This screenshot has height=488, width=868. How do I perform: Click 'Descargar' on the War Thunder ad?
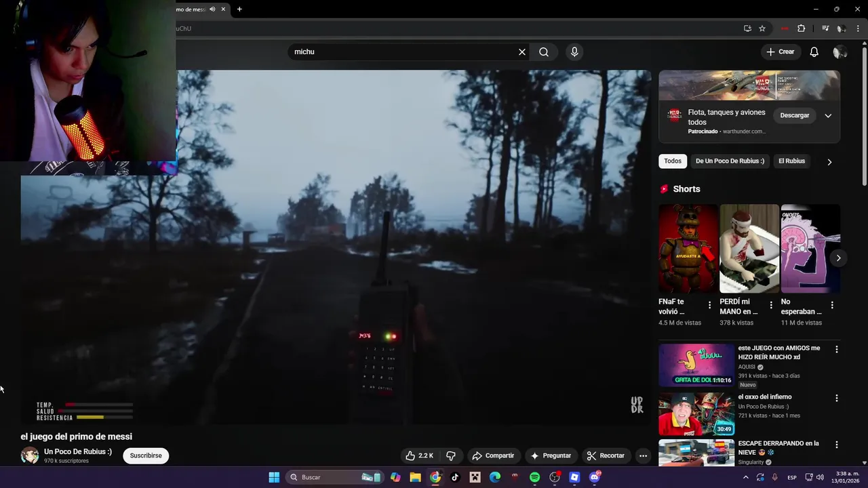point(794,116)
